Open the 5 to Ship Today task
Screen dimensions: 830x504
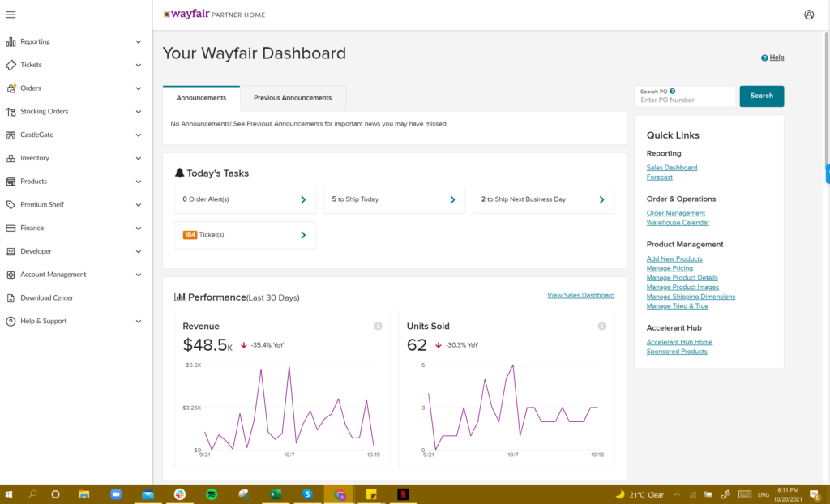click(x=395, y=199)
